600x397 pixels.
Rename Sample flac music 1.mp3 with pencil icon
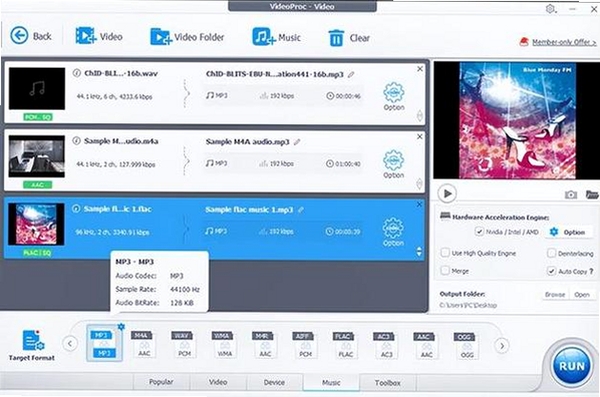click(x=301, y=210)
